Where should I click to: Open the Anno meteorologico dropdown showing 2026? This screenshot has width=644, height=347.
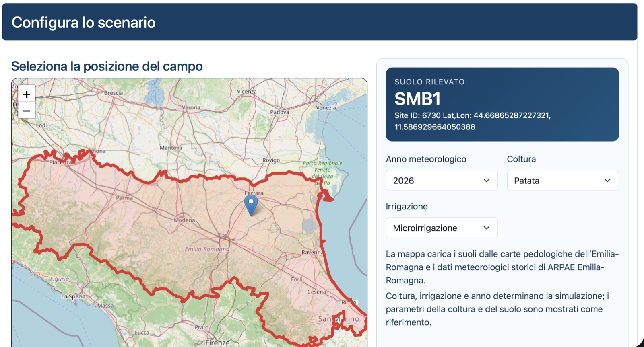tap(442, 181)
